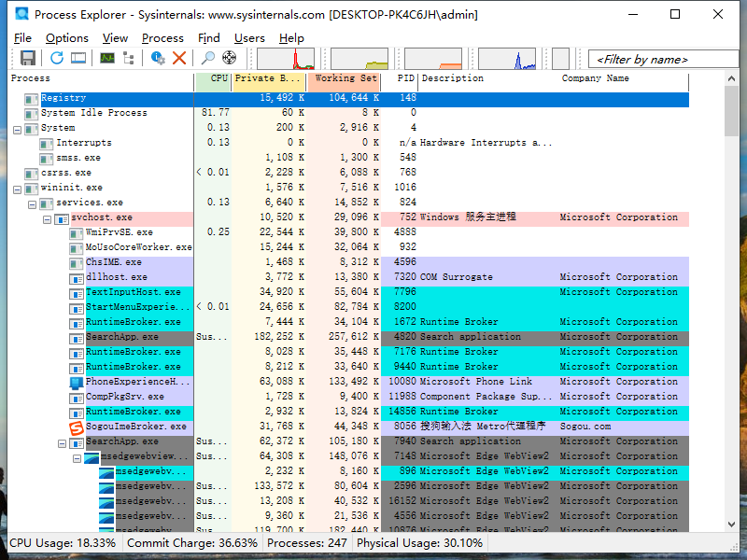The image size is (747, 560).
Task: Click the I/O history graph in toolbar
Action: coord(507,59)
